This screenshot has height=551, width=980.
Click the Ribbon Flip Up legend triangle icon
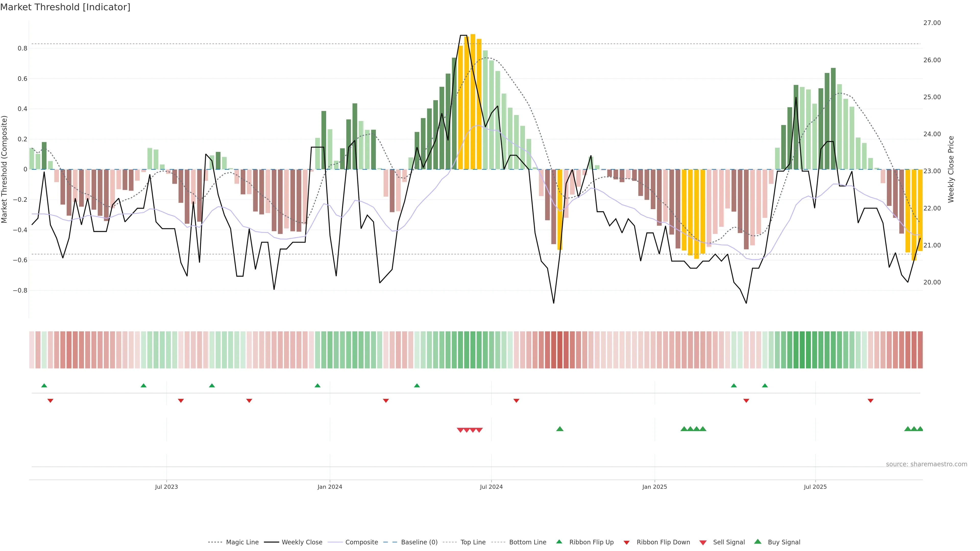(x=559, y=542)
